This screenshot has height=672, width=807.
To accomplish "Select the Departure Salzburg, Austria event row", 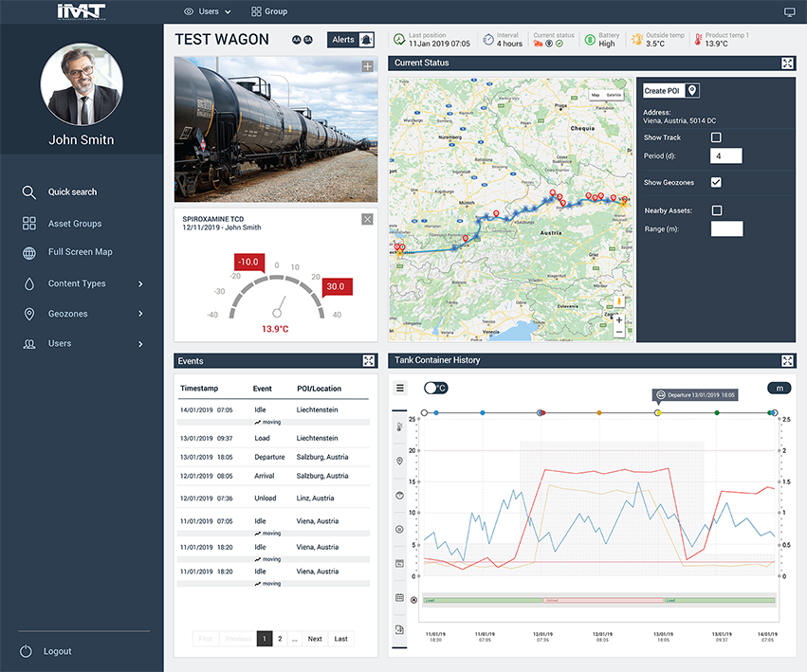I will 273,457.
